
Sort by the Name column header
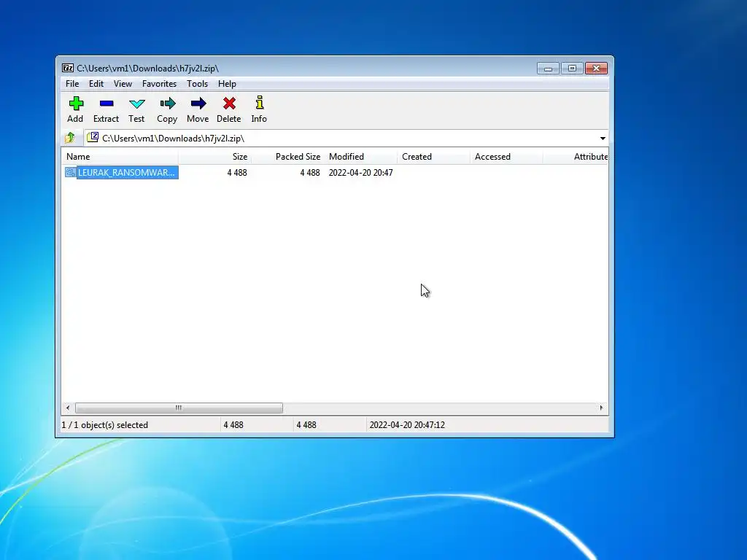pyautogui.click(x=120, y=157)
